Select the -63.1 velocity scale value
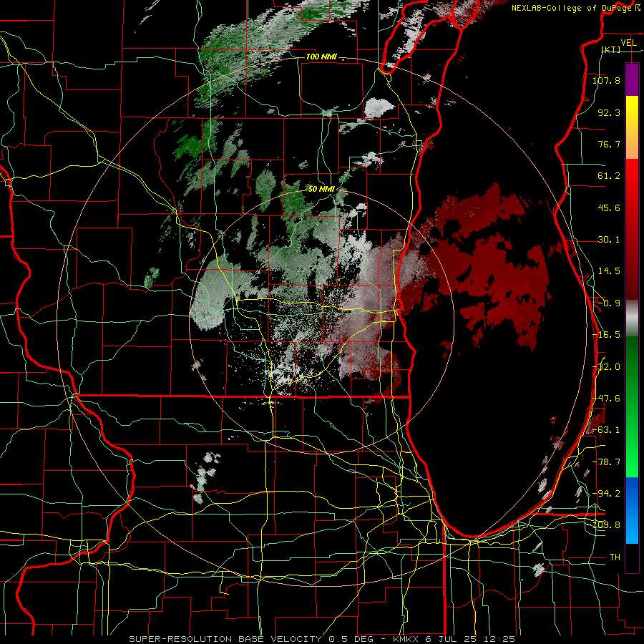 606,430
